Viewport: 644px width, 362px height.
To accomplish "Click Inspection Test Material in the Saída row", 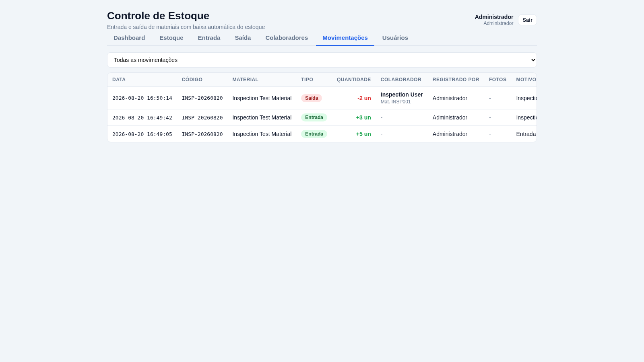I will [x=262, y=98].
